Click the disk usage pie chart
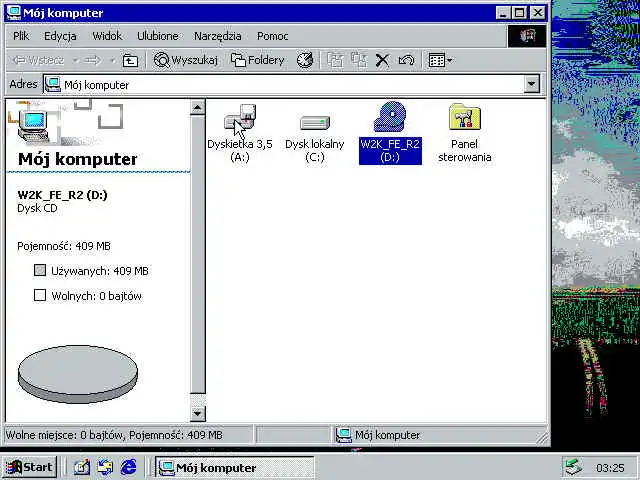 [78, 374]
